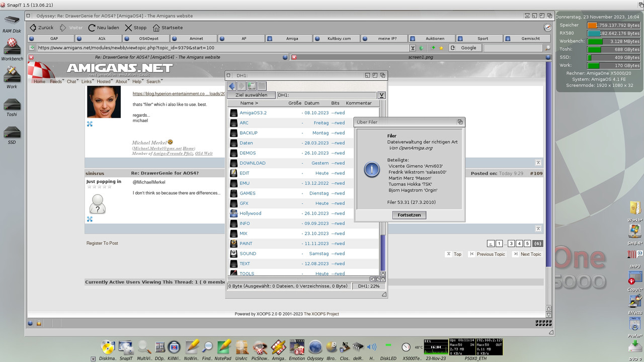Screen dimensions: 644x362
Task: Expand the Search menu on Amigans.net
Action: click(x=155, y=81)
